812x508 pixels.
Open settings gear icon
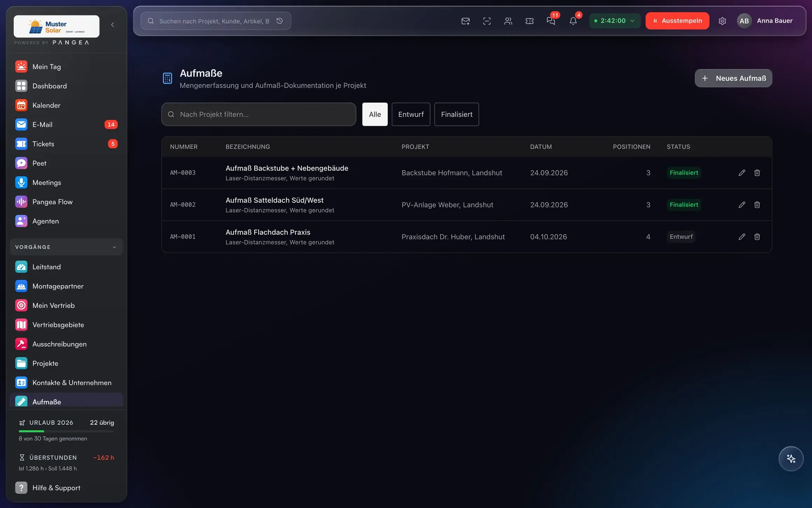tap(722, 21)
